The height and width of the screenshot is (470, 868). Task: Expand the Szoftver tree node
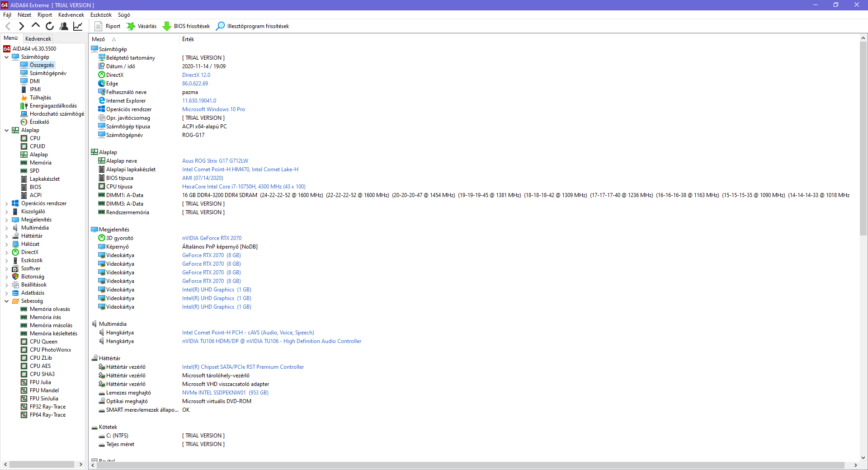point(6,268)
